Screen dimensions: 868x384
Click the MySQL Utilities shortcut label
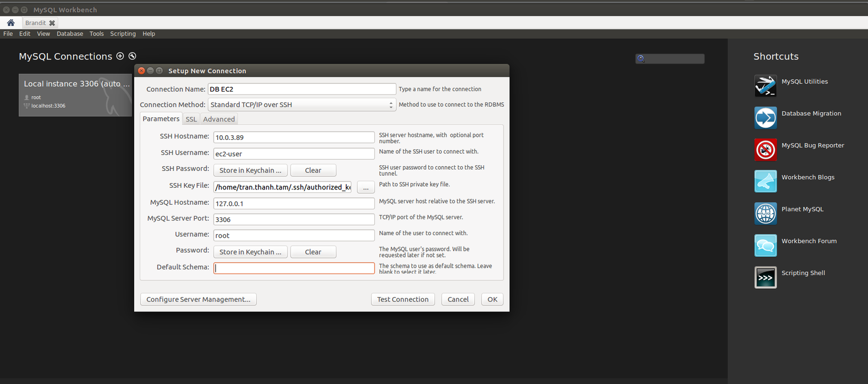804,82
